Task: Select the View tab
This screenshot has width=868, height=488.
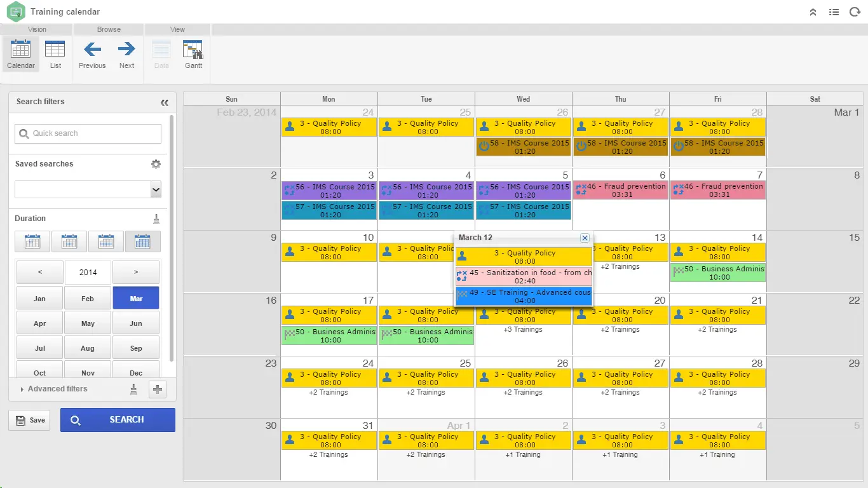Action: (177, 29)
